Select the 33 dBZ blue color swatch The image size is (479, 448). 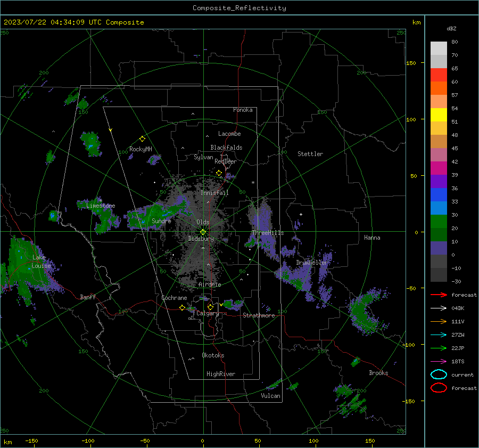(439, 194)
